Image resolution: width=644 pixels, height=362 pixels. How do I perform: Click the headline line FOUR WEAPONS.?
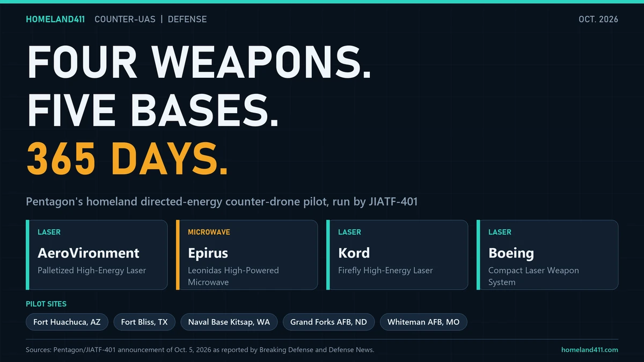pyautogui.click(x=199, y=63)
